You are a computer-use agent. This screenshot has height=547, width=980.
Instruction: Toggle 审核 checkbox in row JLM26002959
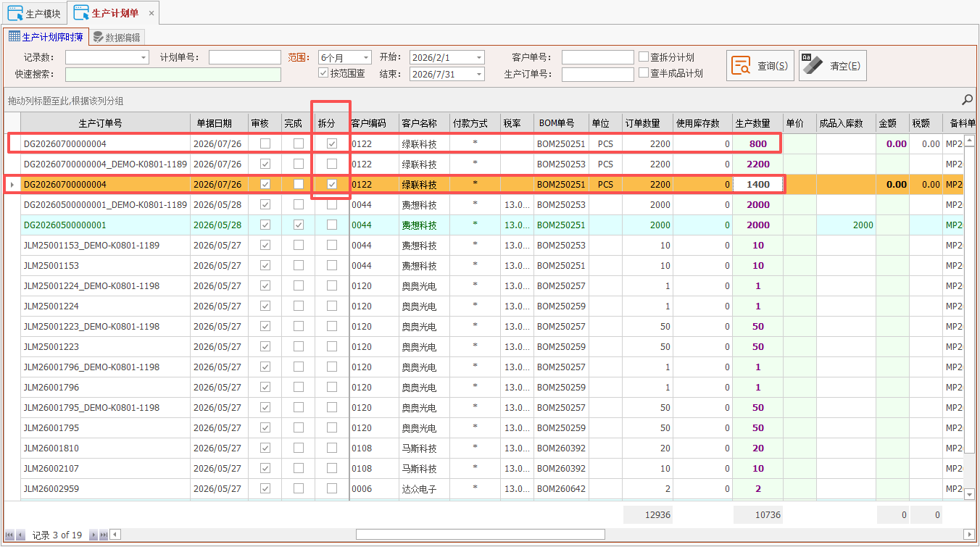pyautogui.click(x=265, y=489)
